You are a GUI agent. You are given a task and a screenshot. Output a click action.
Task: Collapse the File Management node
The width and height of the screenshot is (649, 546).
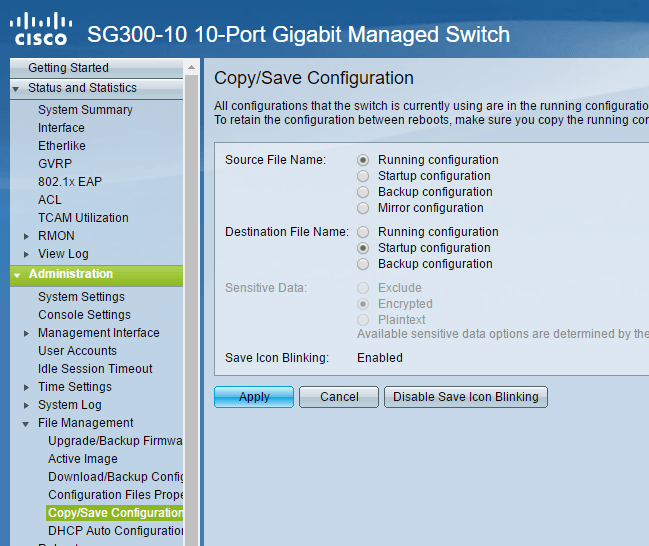click(27, 423)
